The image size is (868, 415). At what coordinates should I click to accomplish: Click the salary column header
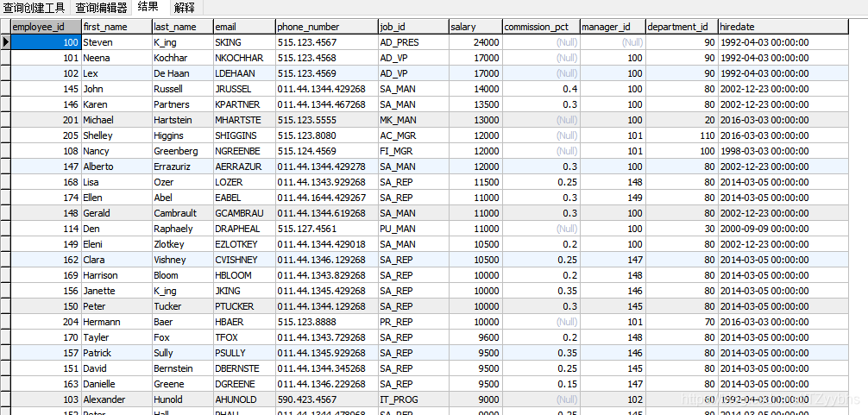click(x=475, y=27)
